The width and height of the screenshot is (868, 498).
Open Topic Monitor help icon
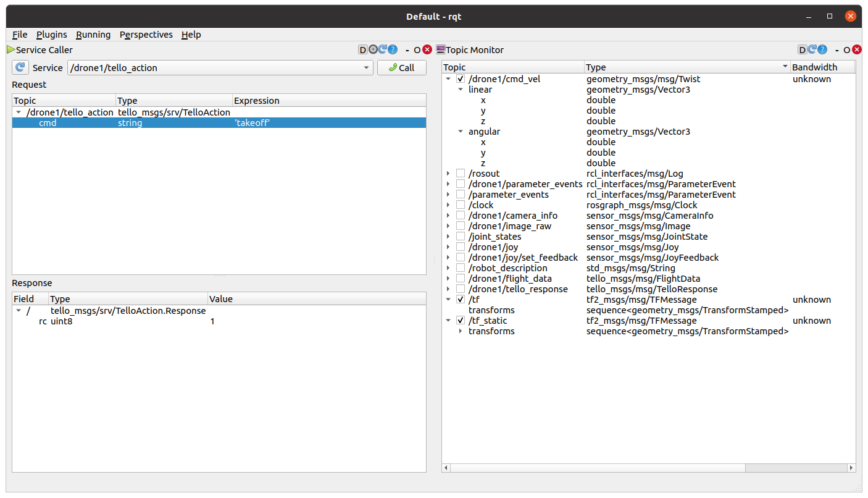pos(822,49)
